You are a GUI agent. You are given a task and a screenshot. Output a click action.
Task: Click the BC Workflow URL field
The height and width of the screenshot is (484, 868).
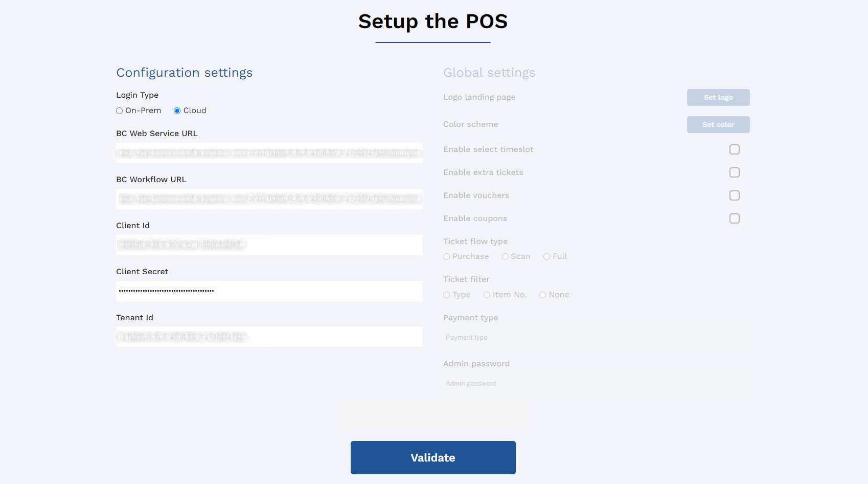click(x=269, y=199)
